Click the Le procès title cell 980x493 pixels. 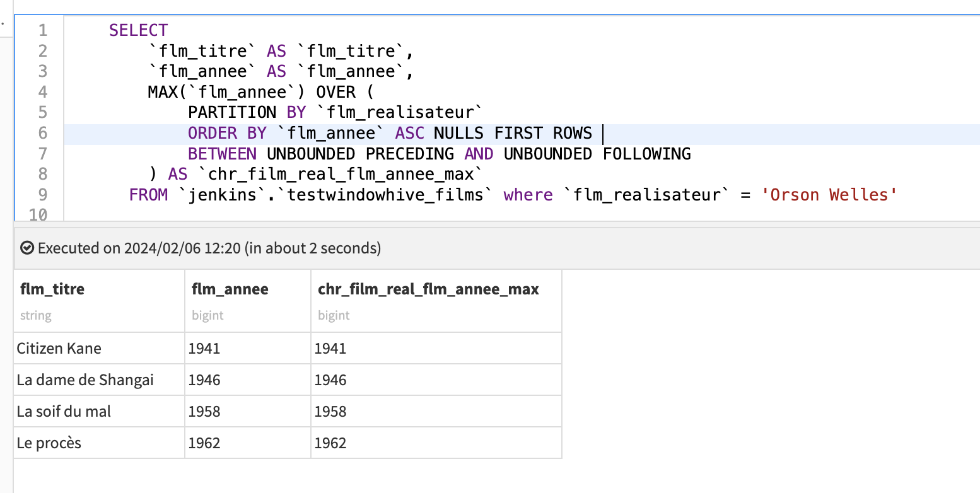pyautogui.click(x=49, y=443)
